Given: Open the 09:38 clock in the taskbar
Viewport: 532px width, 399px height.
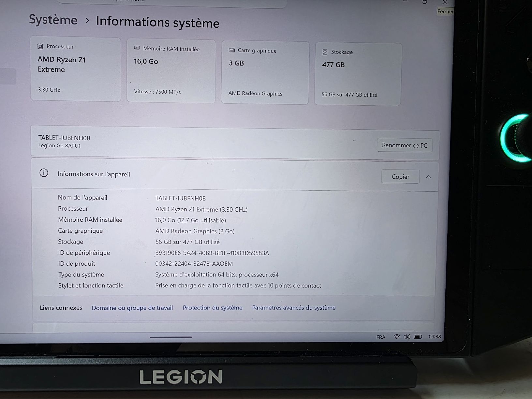Looking at the screenshot, I should click(435, 337).
